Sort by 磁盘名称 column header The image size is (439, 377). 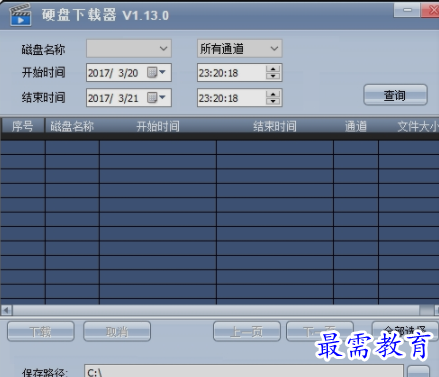pyautogui.click(x=72, y=126)
